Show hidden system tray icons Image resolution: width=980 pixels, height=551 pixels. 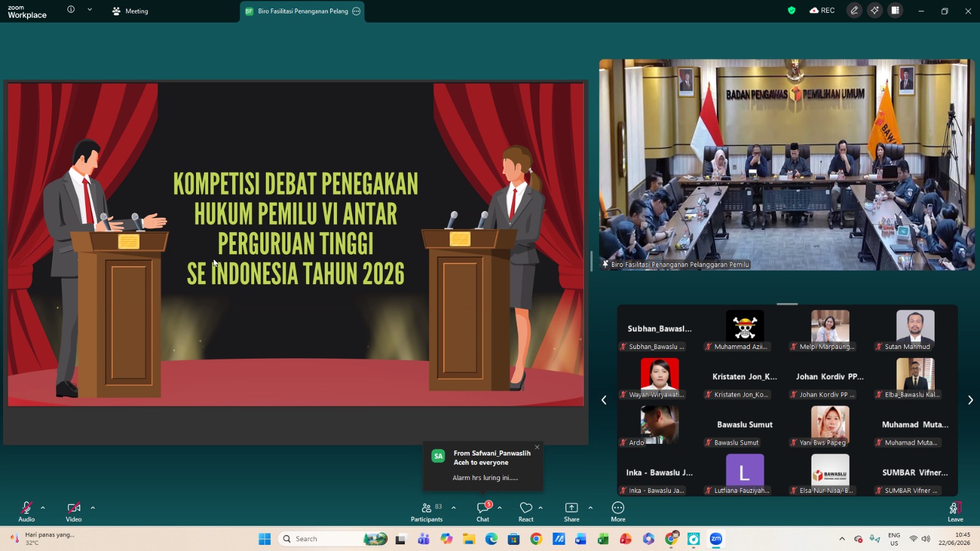tap(842, 539)
